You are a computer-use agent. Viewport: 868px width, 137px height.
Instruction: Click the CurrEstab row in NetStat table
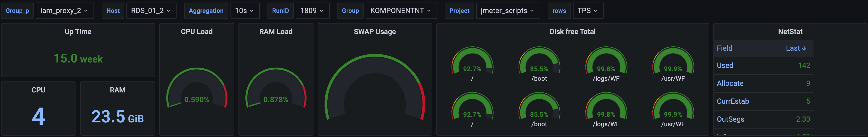763,101
